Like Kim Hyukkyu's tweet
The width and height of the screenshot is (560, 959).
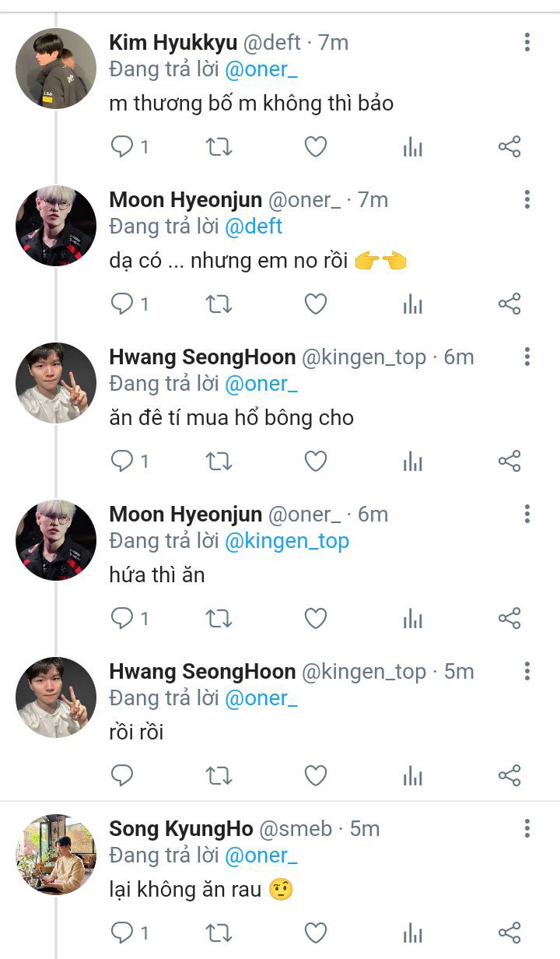[315, 146]
